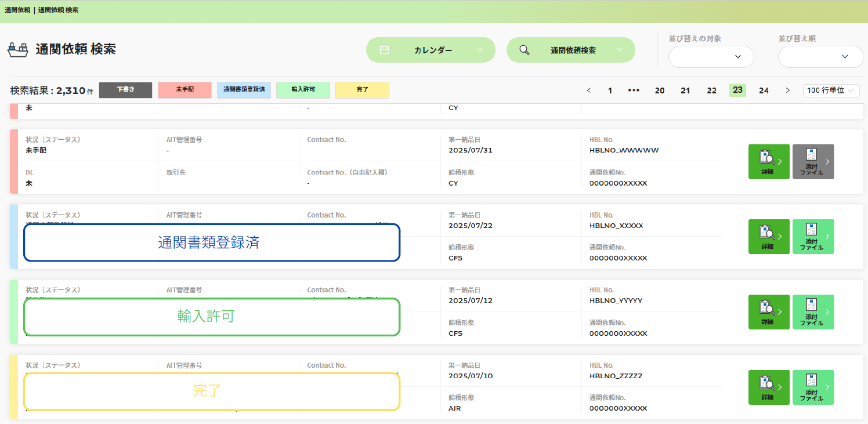Click the AIR shipping type value
Image resolution: width=868 pixels, height=424 pixels.
pyautogui.click(x=455, y=408)
